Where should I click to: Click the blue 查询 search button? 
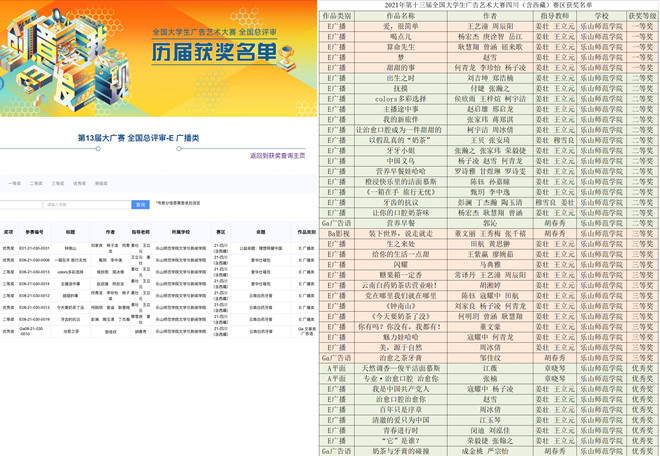point(141,205)
